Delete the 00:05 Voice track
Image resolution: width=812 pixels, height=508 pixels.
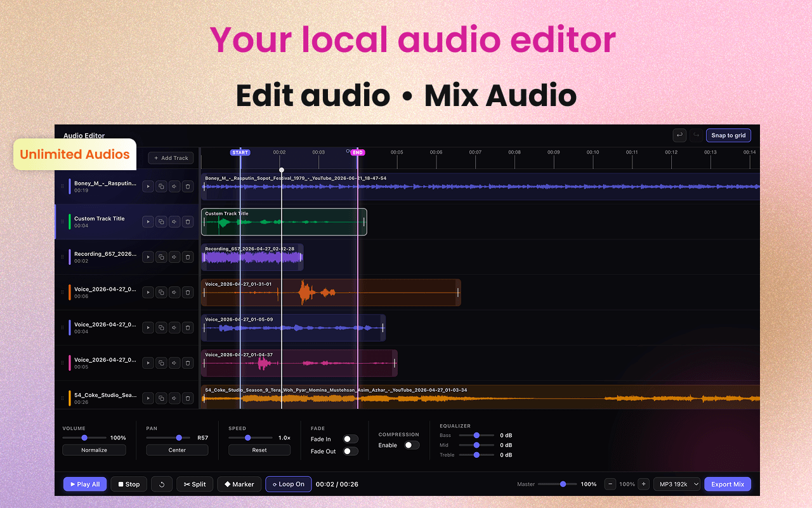coord(188,363)
